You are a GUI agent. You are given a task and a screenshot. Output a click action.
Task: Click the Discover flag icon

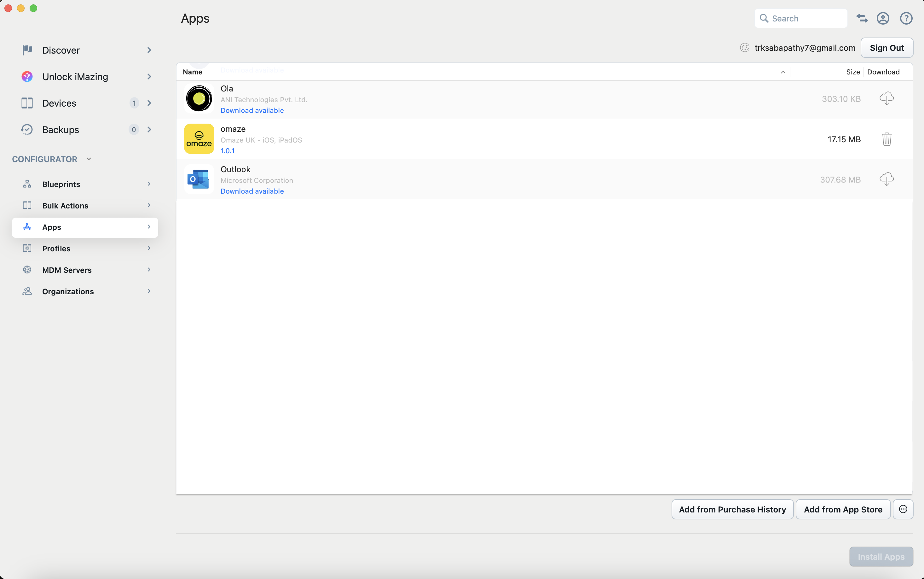point(27,50)
